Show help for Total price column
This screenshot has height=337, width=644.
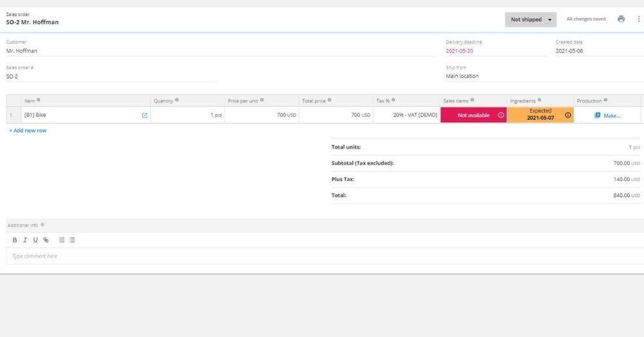click(x=329, y=100)
